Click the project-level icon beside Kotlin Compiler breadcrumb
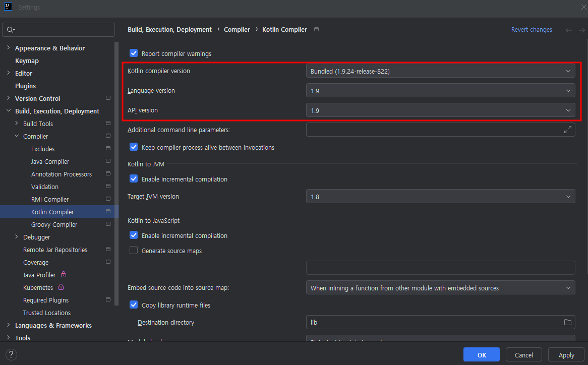The width and height of the screenshot is (588, 365). [317, 29]
